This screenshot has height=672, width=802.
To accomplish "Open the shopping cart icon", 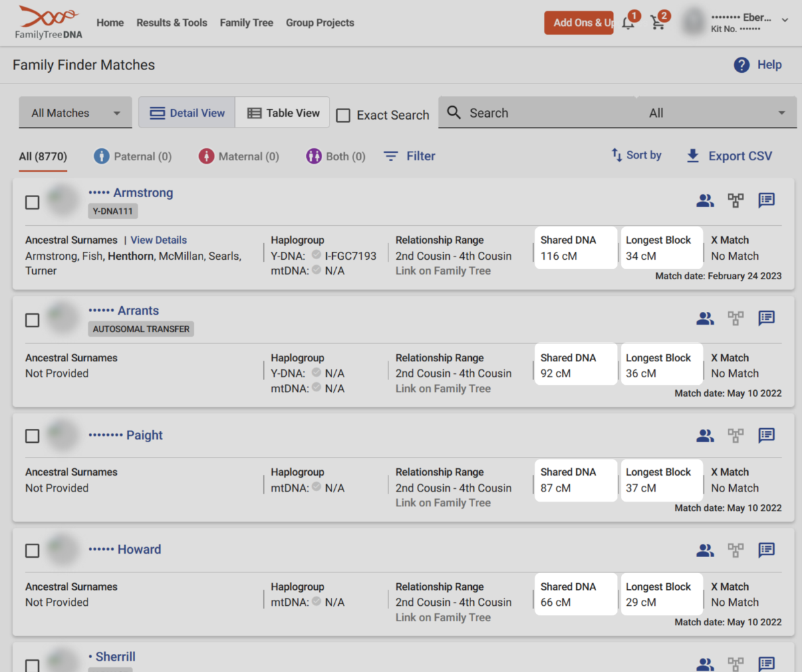I will tap(658, 23).
